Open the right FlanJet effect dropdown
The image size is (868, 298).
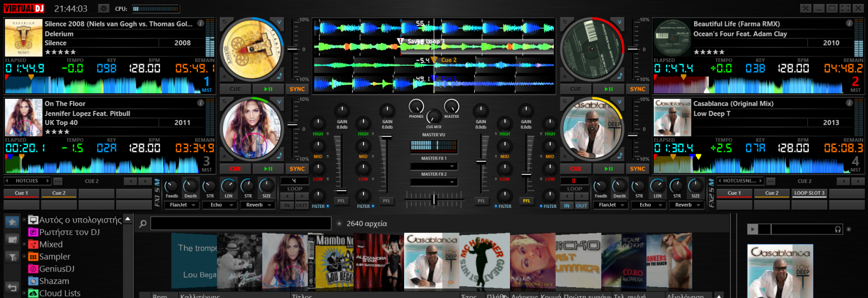click(x=611, y=205)
